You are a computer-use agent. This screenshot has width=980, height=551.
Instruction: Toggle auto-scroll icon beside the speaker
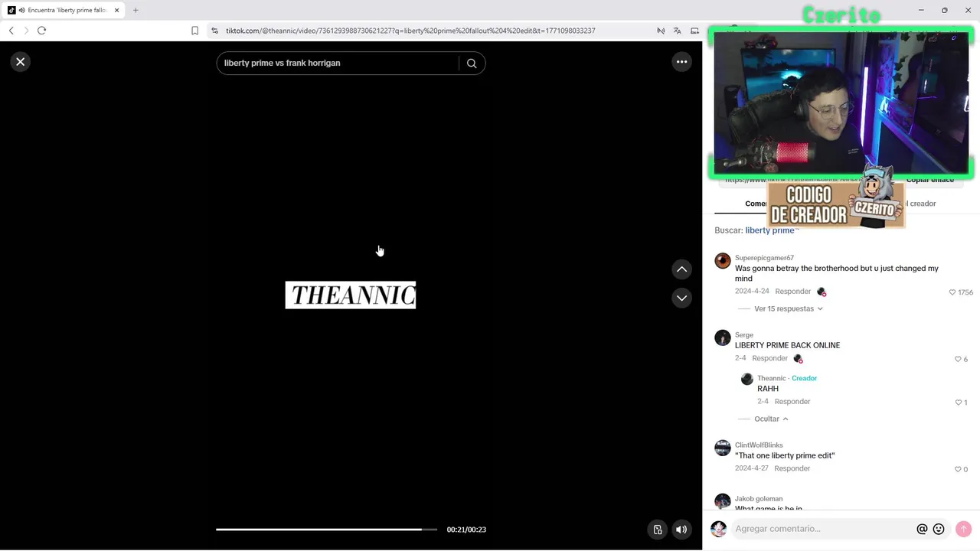coord(657,530)
